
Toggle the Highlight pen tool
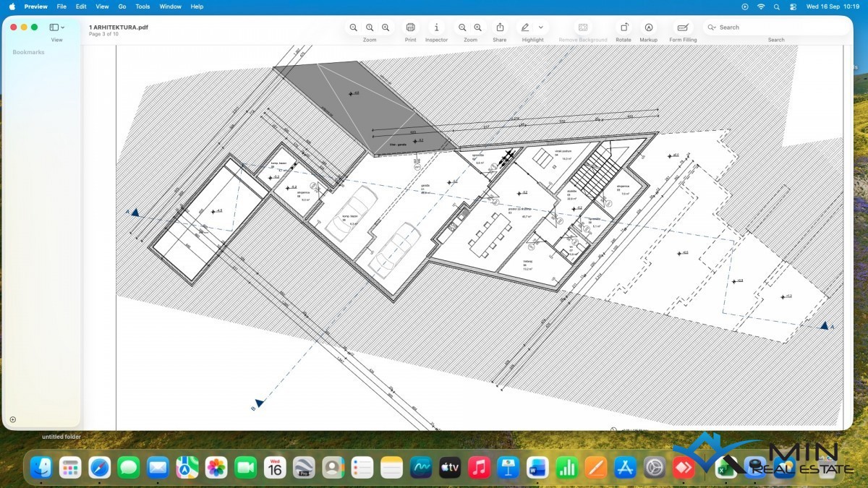click(x=525, y=27)
